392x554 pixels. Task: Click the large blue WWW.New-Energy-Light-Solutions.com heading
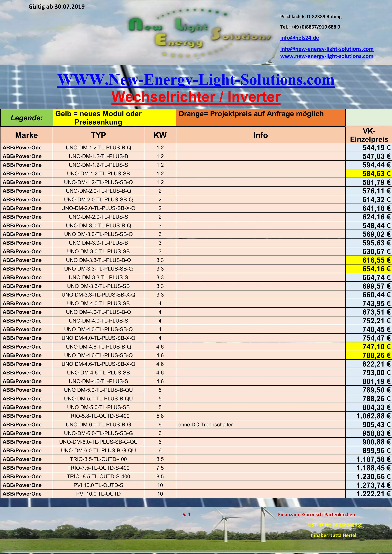[x=196, y=80]
